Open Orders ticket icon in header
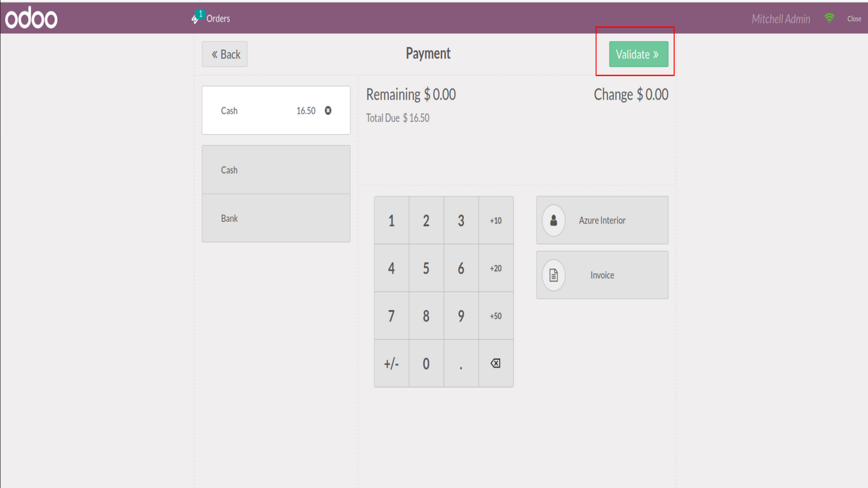Image resolution: width=868 pixels, height=488 pixels. (196, 18)
